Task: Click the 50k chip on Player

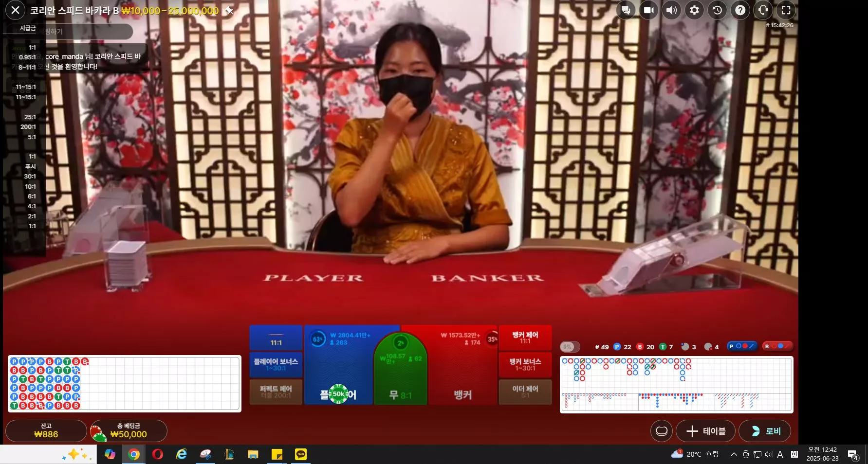Action: [339, 394]
